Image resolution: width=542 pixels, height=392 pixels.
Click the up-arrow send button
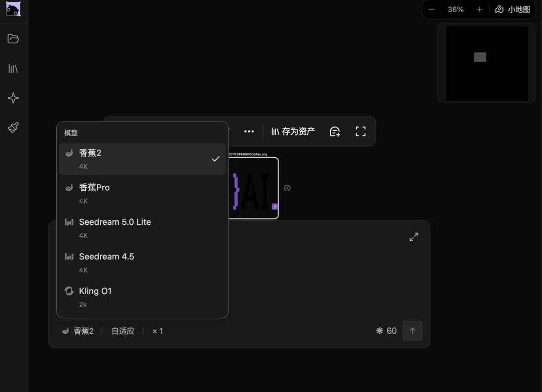(x=413, y=330)
